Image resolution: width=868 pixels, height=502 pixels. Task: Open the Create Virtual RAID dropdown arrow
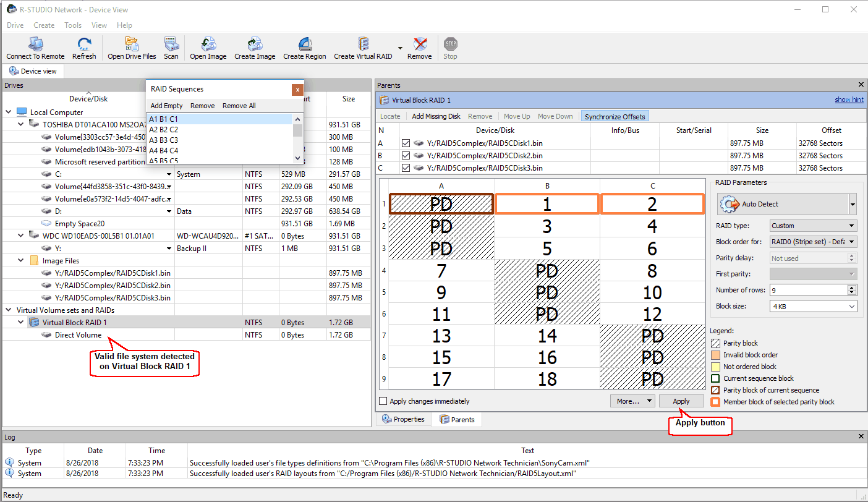coord(400,48)
